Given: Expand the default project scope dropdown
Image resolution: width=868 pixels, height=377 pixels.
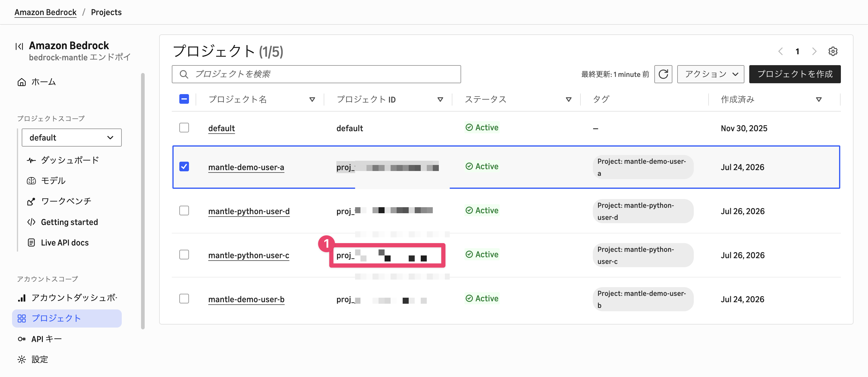Looking at the screenshot, I should (x=71, y=138).
